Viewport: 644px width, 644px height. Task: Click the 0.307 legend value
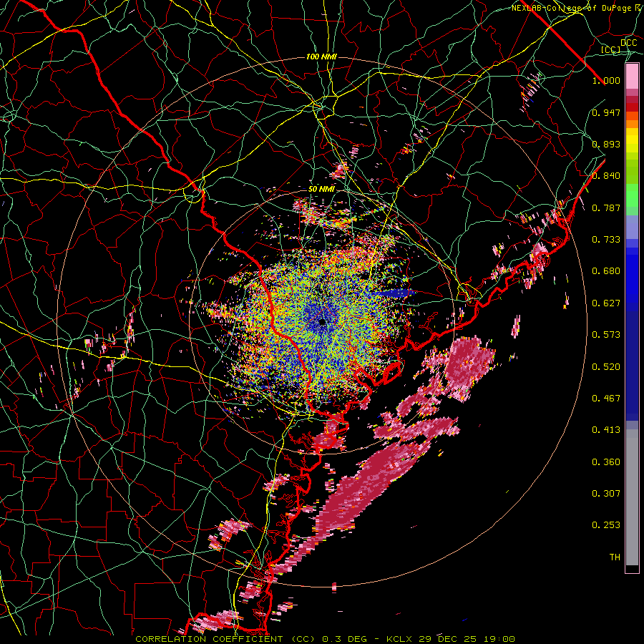[606, 494]
